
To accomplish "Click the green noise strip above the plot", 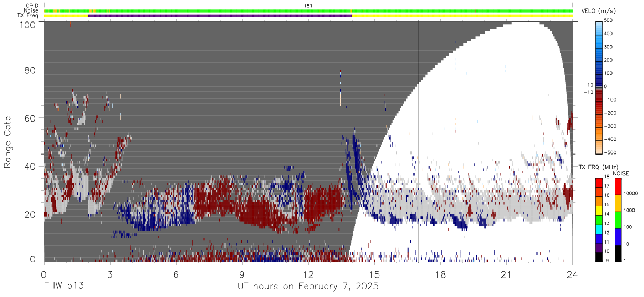I will pyautogui.click(x=308, y=10).
